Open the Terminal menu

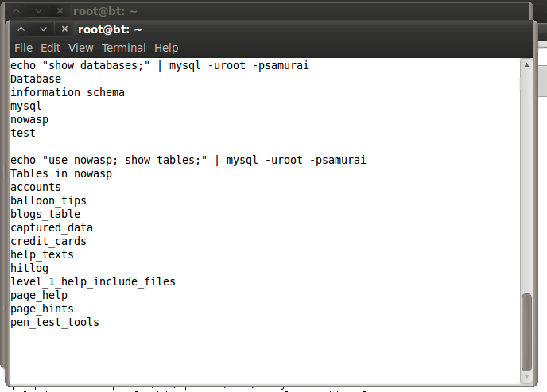[x=123, y=48]
